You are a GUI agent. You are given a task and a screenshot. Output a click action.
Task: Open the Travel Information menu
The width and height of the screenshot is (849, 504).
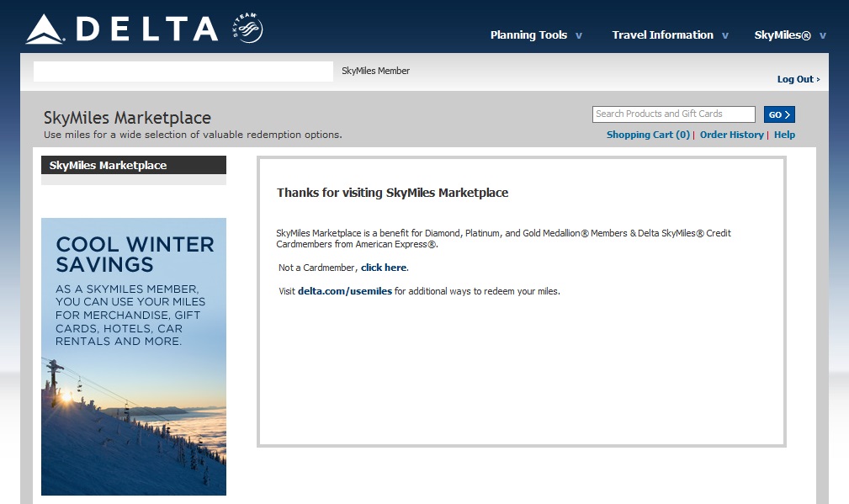(662, 35)
